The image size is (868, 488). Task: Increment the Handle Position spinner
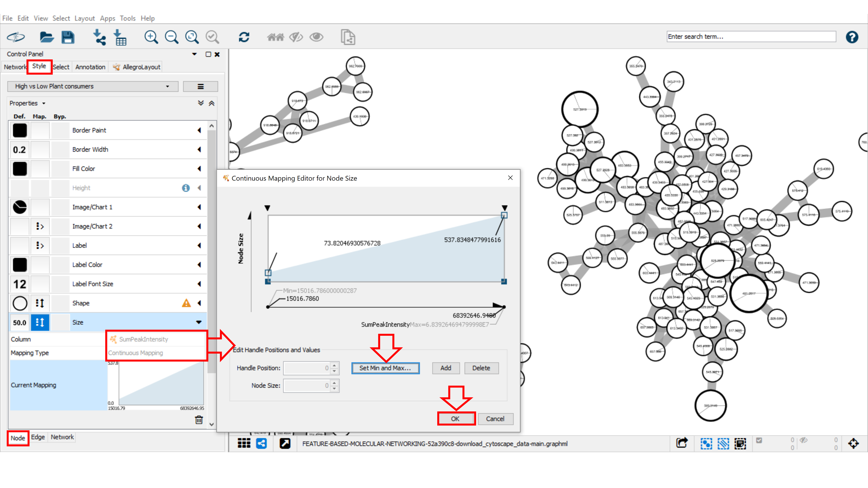click(334, 365)
